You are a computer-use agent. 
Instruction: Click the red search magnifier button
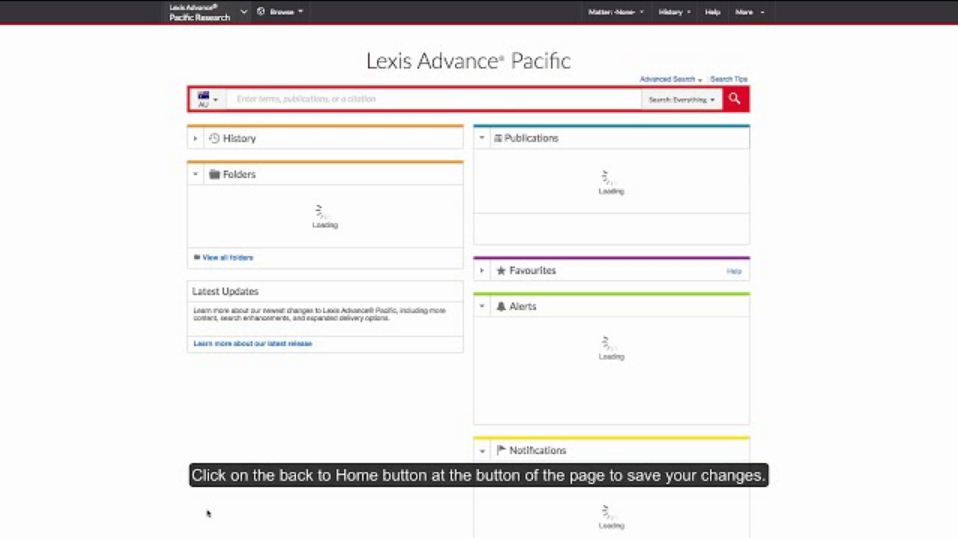point(735,99)
